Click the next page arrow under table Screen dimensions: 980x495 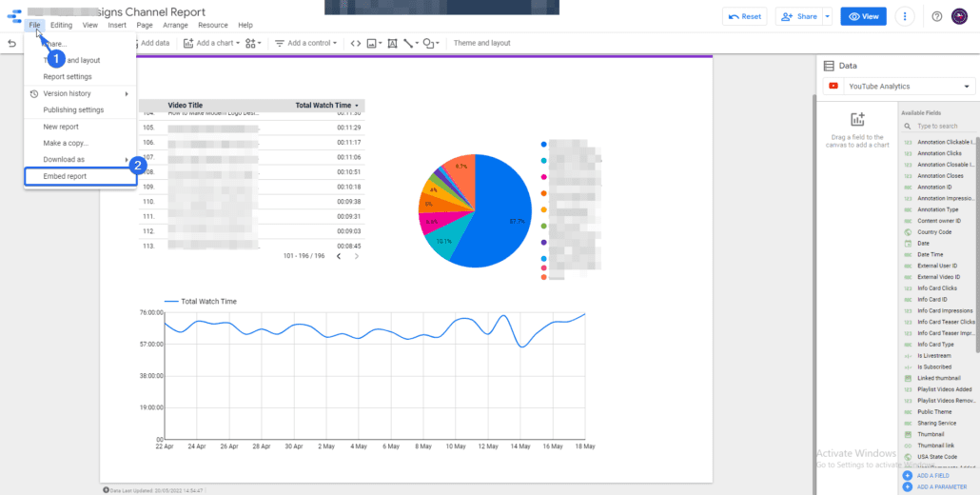(357, 256)
